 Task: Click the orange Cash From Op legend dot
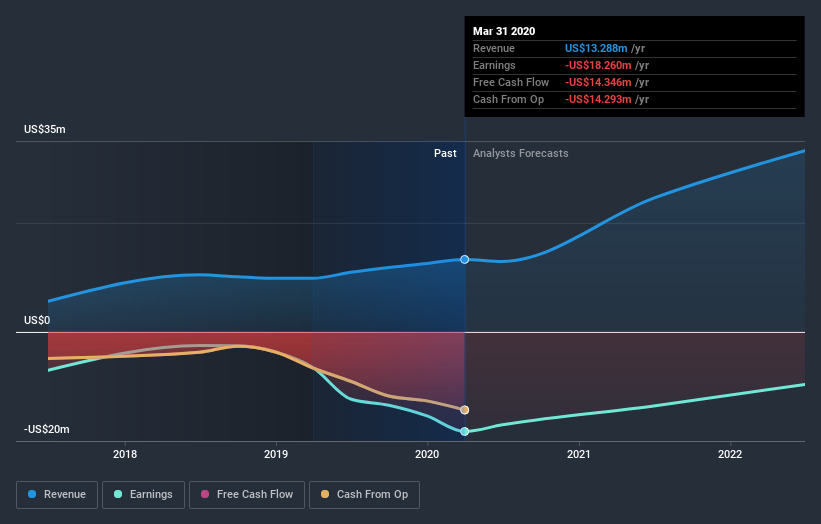pos(325,494)
